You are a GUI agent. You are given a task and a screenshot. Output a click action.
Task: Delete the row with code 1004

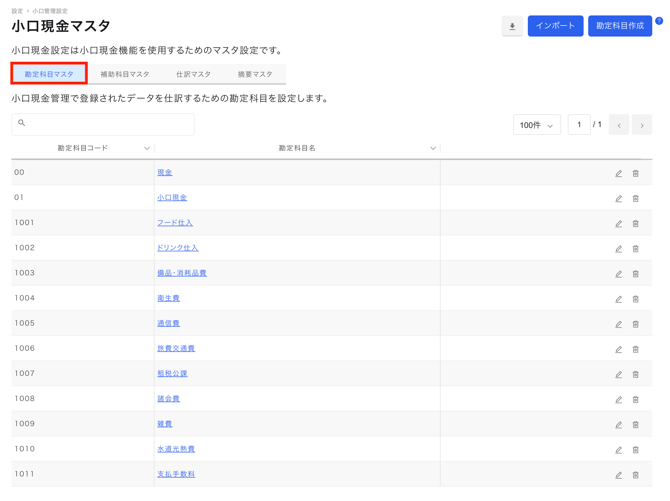[635, 300]
